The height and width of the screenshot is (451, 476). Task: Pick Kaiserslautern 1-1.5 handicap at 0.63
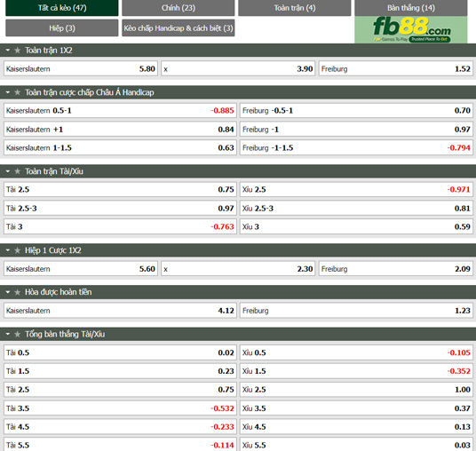pyautogui.click(x=120, y=147)
